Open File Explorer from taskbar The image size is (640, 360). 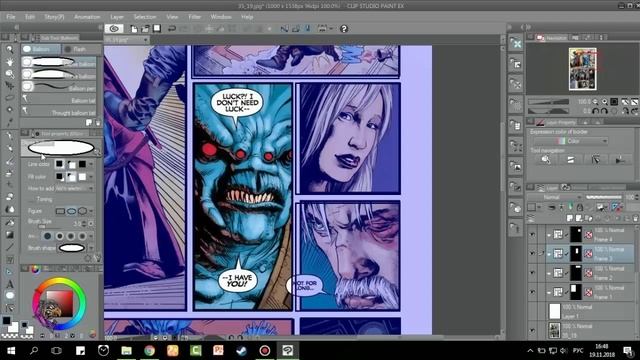(127, 350)
